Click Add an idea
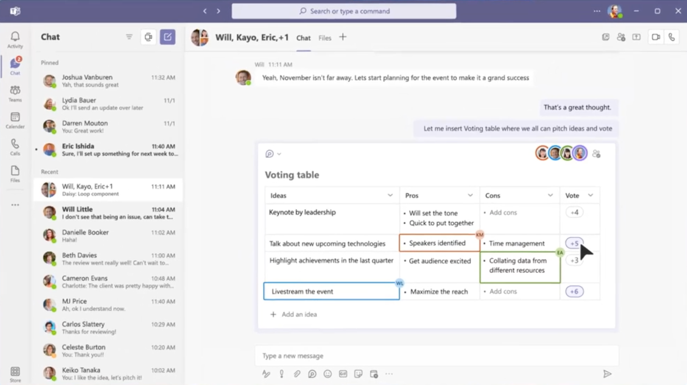687x385 pixels. tap(294, 314)
